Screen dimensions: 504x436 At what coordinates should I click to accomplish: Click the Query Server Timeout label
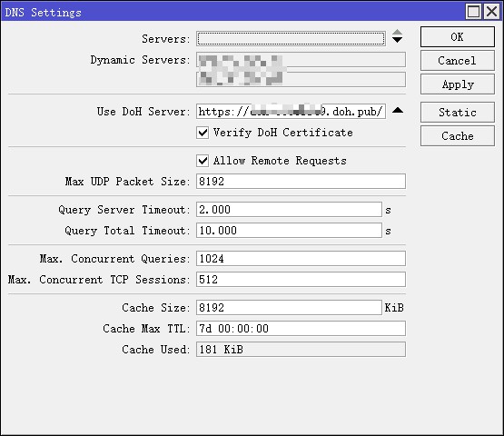pyautogui.click(x=124, y=210)
